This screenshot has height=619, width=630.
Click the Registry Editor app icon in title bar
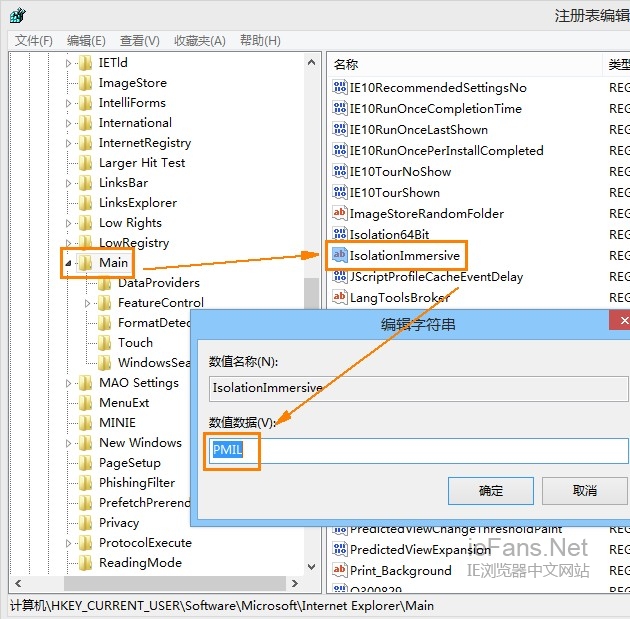[x=17, y=15]
